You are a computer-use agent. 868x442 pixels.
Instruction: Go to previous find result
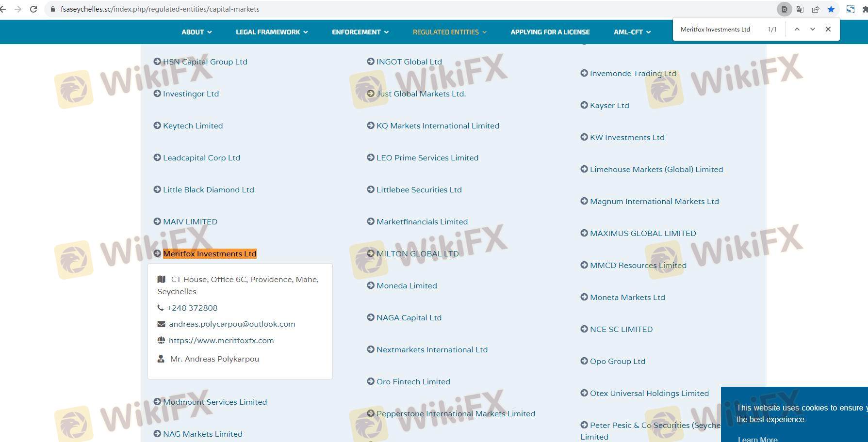click(797, 29)
